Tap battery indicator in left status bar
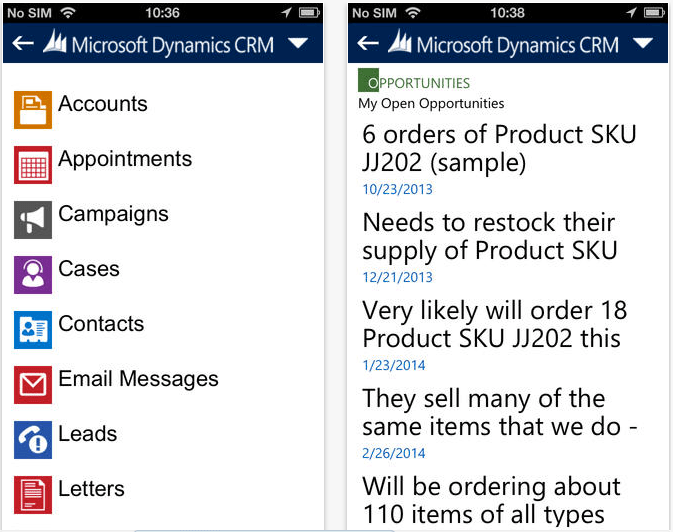 tap(309, 12)
